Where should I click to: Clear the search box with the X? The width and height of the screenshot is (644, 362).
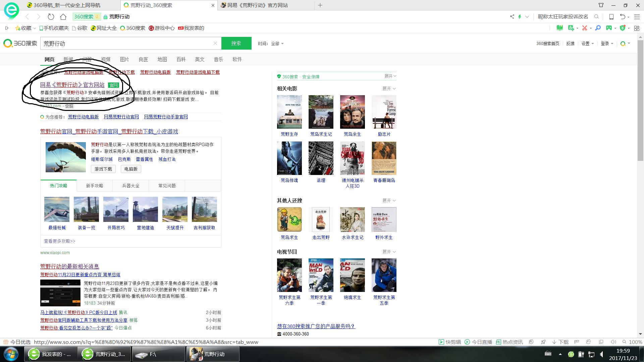215,43
